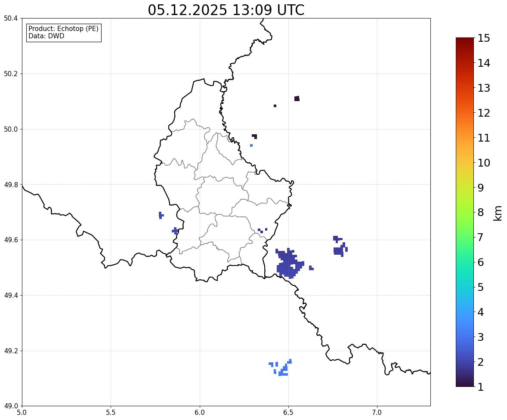This screenshot has height=420, width=507.
Task: Click the colorbar at the 5 km level
Action: (x=465, y=287)
